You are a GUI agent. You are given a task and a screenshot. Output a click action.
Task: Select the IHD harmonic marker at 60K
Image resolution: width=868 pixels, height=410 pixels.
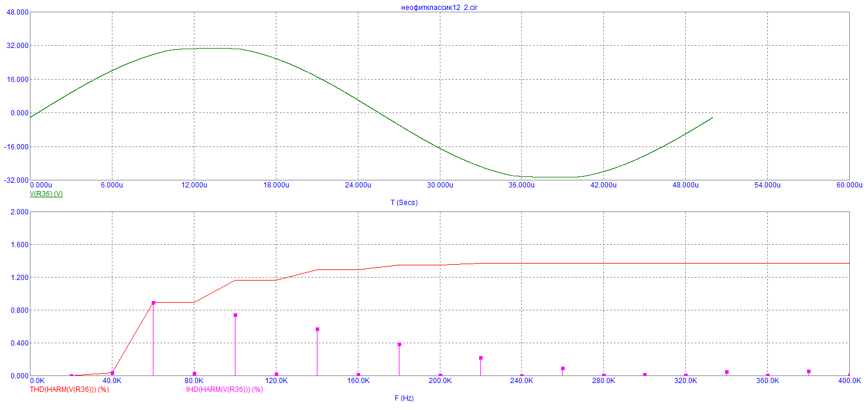[153, 303]
